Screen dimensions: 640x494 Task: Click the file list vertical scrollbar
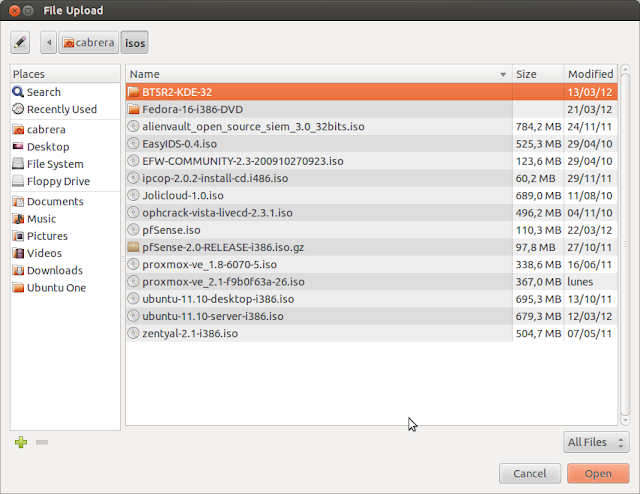(625, 244)
